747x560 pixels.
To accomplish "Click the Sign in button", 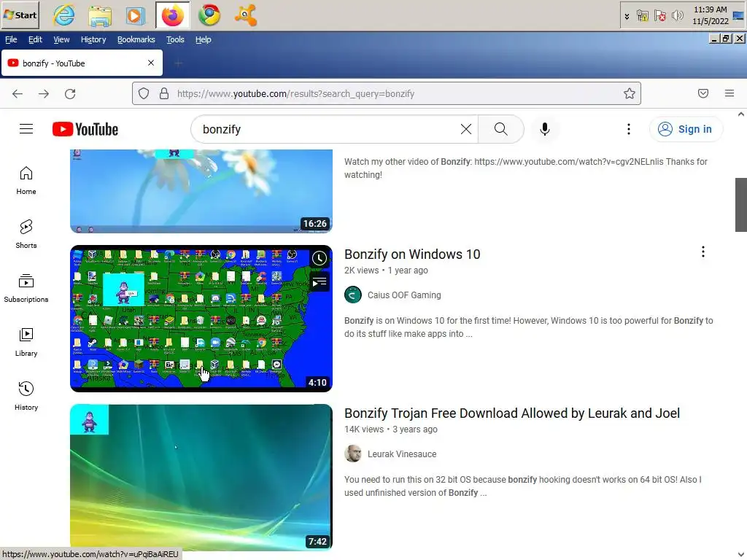I will pyautogui.click(x=686, y=129).
